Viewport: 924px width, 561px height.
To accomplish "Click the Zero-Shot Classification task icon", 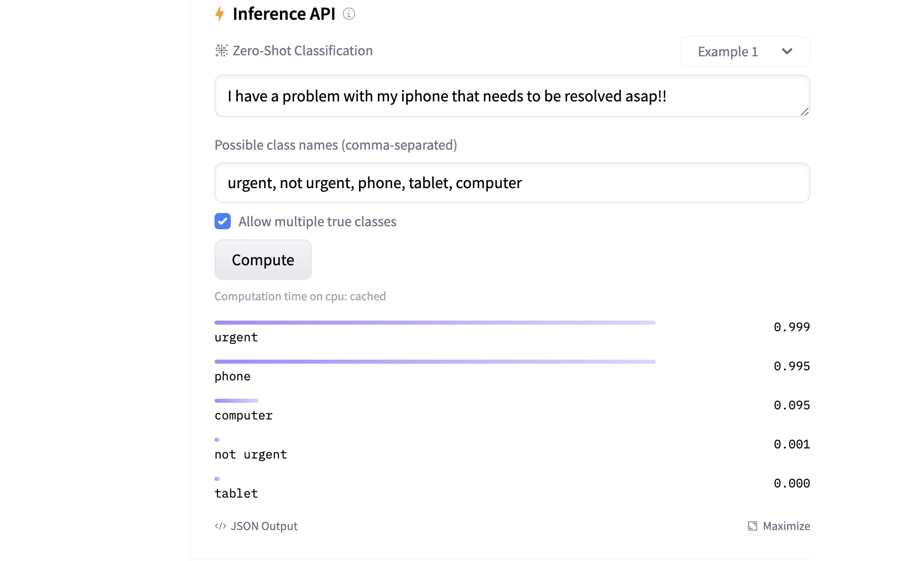I will pyautogui.click(x=221, y=51).
